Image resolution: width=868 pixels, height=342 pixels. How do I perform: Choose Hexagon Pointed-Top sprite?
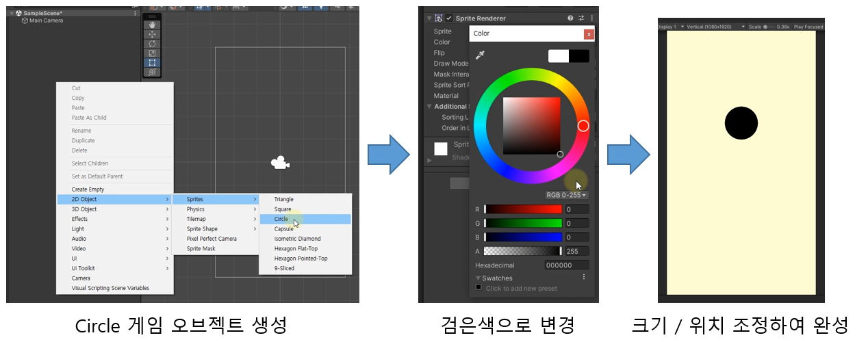pos(305,259)
